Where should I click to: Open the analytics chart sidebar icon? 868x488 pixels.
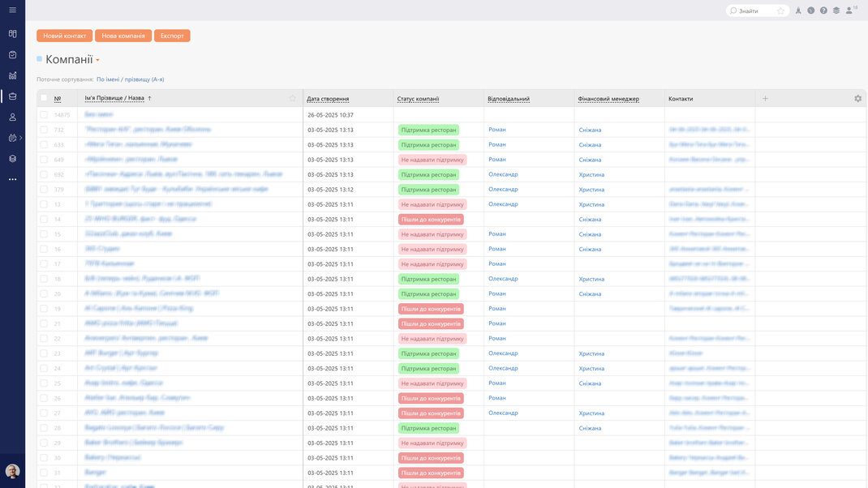click(12, 75)
